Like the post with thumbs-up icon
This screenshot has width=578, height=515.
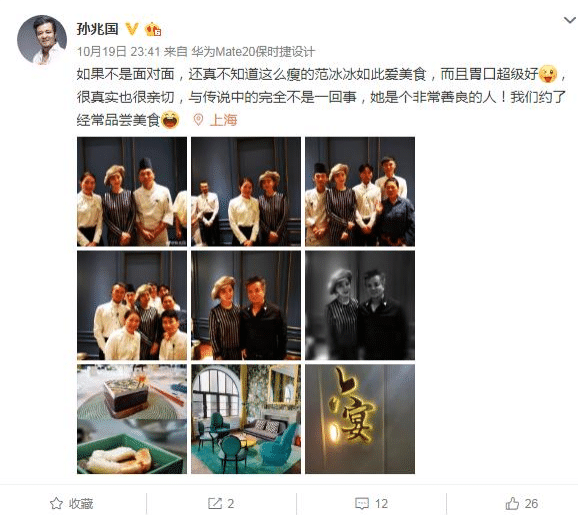[x=512, y=503]
